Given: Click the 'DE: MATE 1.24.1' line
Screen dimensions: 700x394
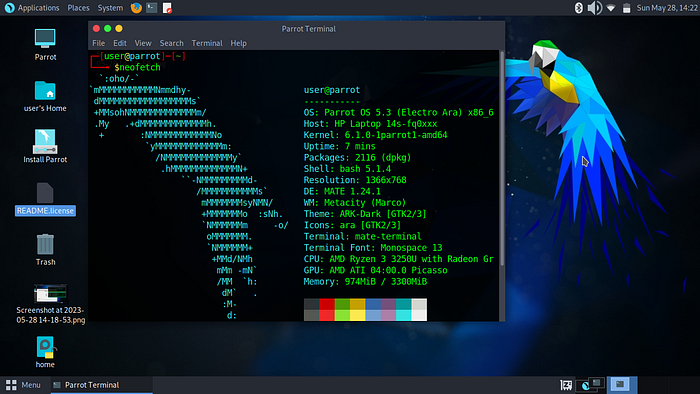Looking at the screenshot, I should [x=342, y=191].
